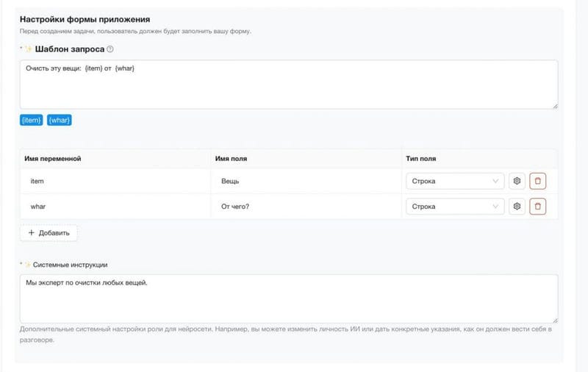Screen dimensions: 588x372
Task: Delete the whar variable row
Action: click(538, 207)
